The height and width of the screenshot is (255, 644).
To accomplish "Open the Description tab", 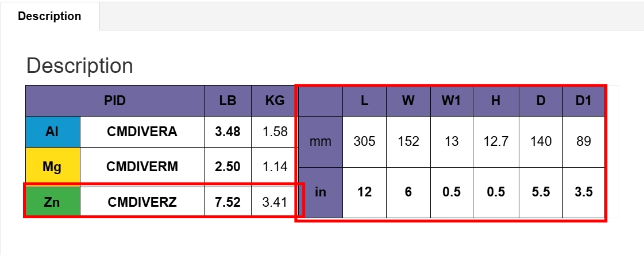I will [x=49, y=16].
